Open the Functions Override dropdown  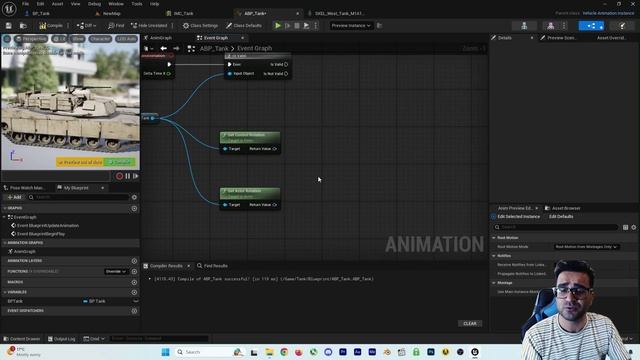(x=116, y=271)
